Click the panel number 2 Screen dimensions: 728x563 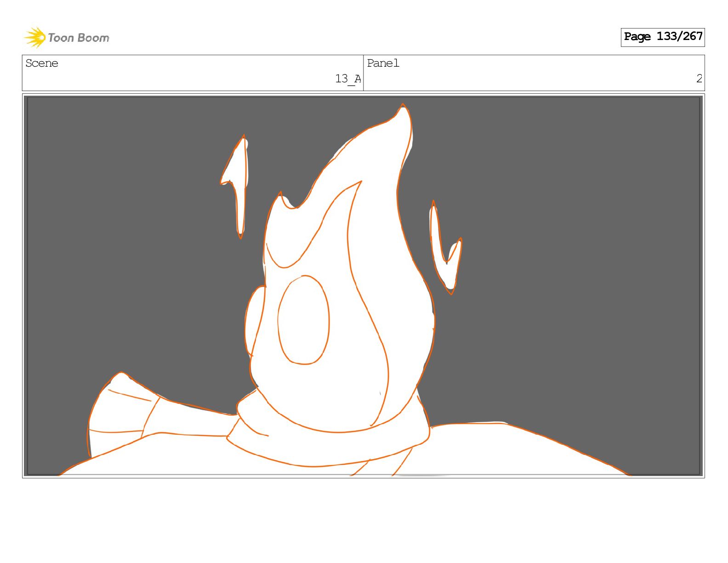699,79
